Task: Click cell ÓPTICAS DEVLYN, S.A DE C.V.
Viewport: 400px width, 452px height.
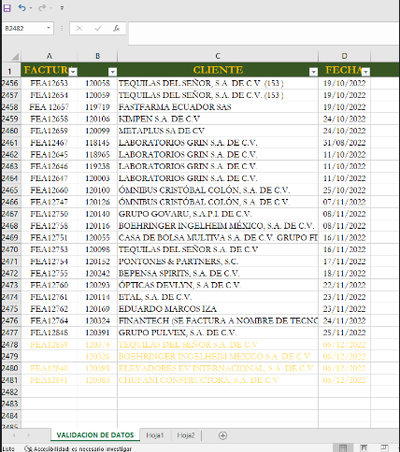Action: [218, 285]
